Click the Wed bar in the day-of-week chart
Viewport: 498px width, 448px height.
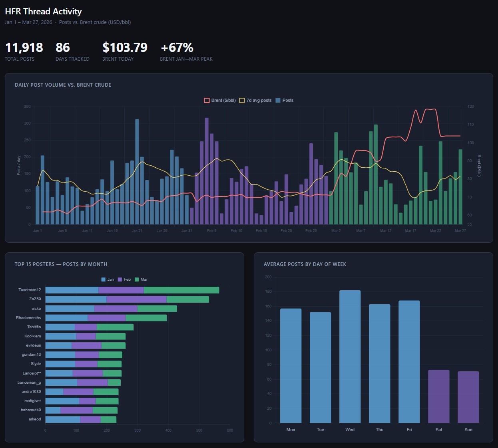point(350,356)
